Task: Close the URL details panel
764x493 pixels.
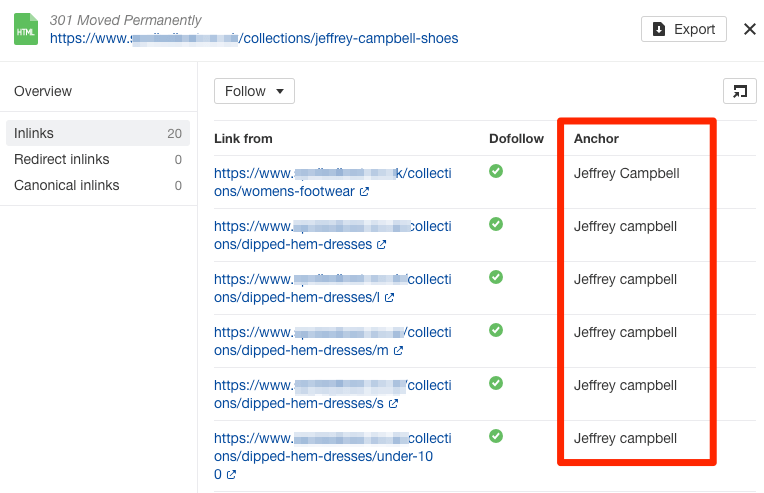Action: click(x=749, y=29)
